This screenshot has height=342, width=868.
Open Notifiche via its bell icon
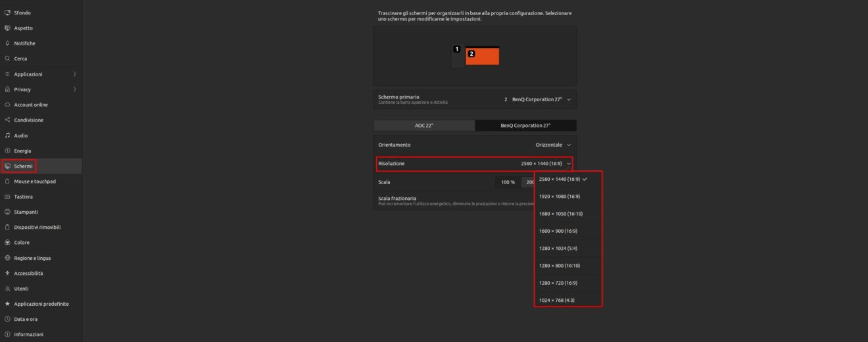(7, 43)
